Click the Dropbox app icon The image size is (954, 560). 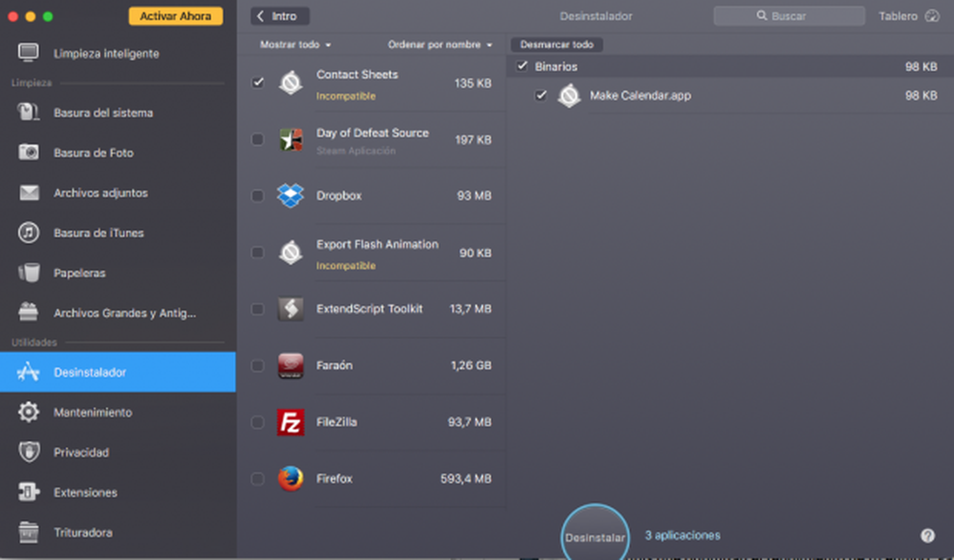[x=290, y=195]
